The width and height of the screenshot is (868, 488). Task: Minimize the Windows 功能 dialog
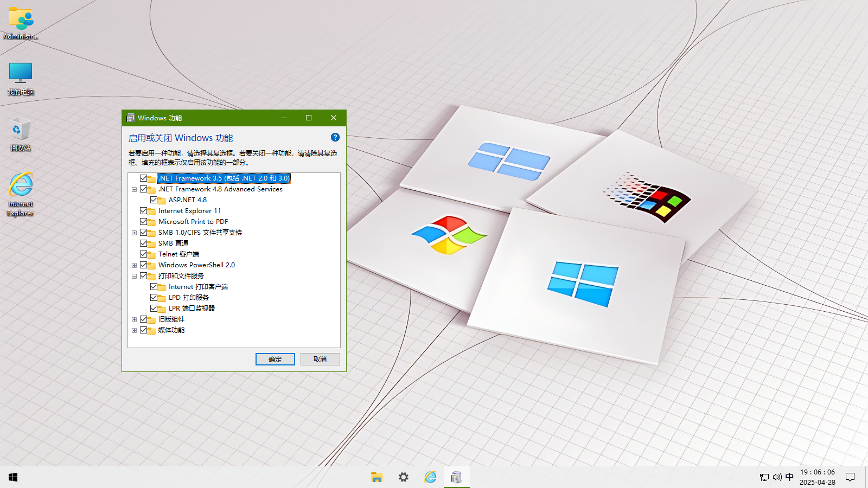click(x=284, y=118)
